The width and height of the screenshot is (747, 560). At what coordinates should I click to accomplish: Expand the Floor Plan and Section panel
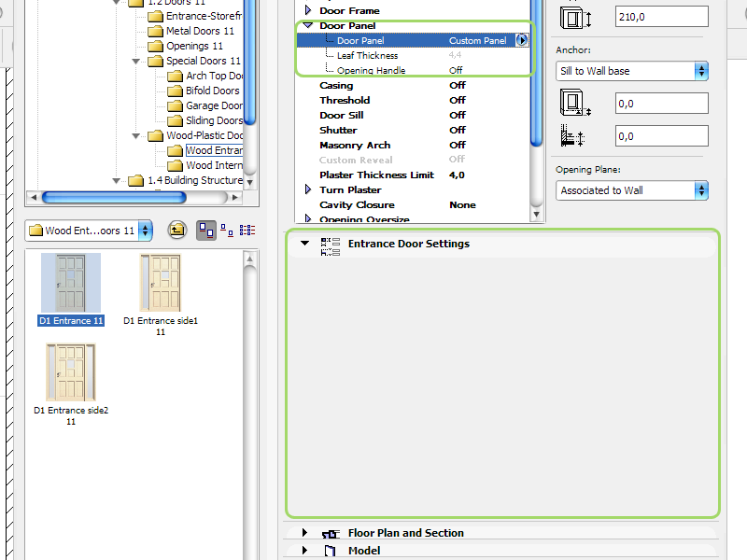(305, 532)
